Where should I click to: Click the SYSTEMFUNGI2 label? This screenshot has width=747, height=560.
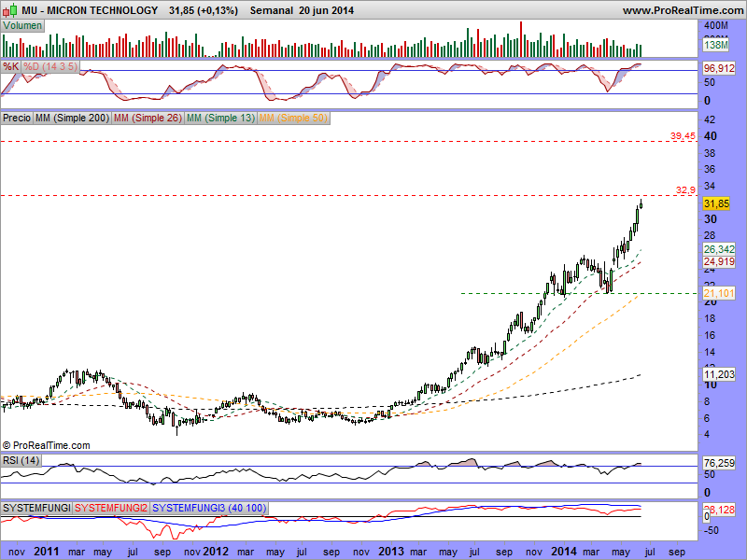[x=111, y=508]
